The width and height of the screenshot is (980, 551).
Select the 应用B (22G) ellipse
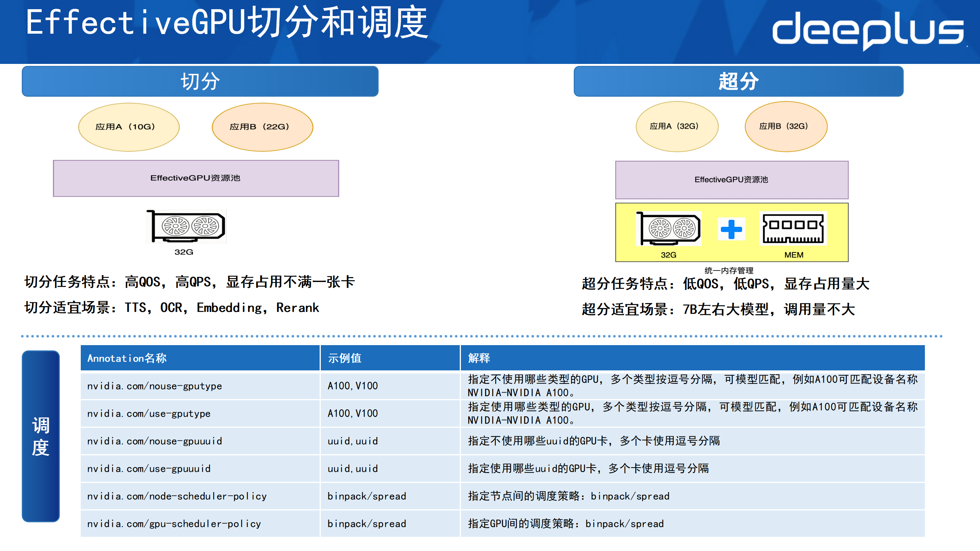tap(262, 127)
